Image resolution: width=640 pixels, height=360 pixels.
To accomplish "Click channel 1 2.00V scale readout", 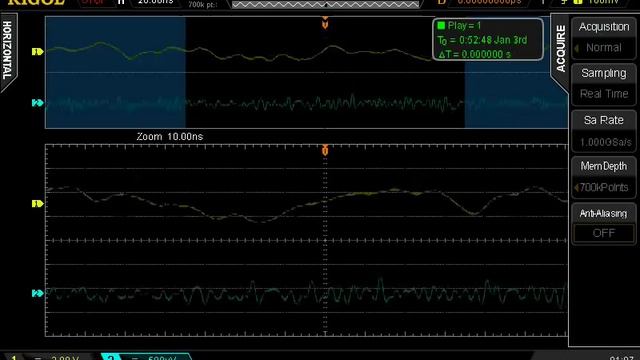I will click(65, 358).
